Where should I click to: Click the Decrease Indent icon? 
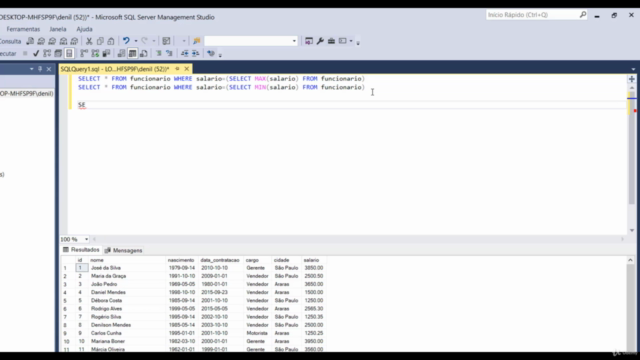184,53
